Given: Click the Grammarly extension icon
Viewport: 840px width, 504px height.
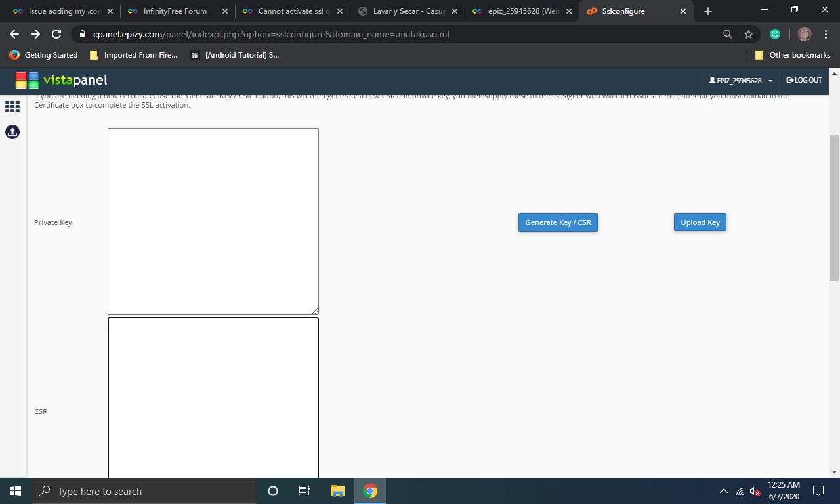Looking at the screenshot, I should pos(774,34).
